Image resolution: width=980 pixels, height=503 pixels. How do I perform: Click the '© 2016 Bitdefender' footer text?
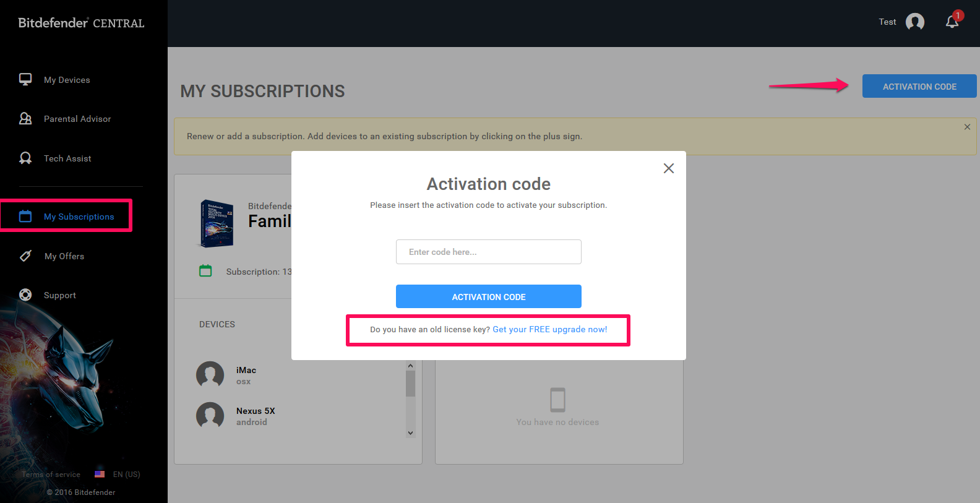[81, 492]
